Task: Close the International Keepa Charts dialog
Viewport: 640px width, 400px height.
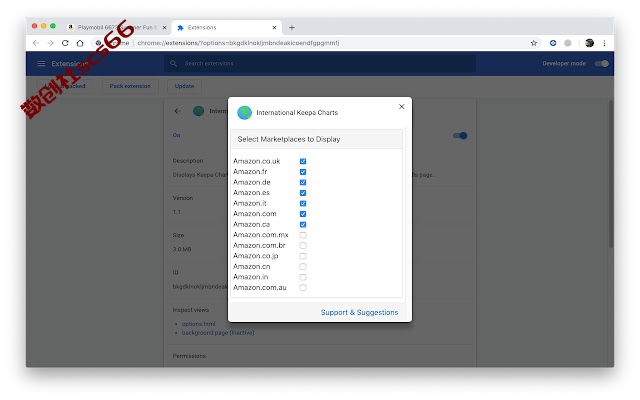Action: [x=402, y=107]
